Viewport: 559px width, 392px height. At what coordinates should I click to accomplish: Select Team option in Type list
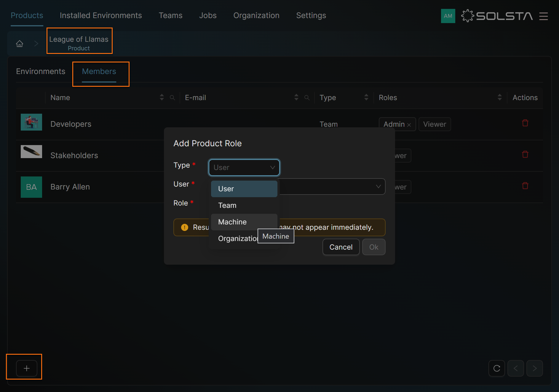click(x=244, y=205)
